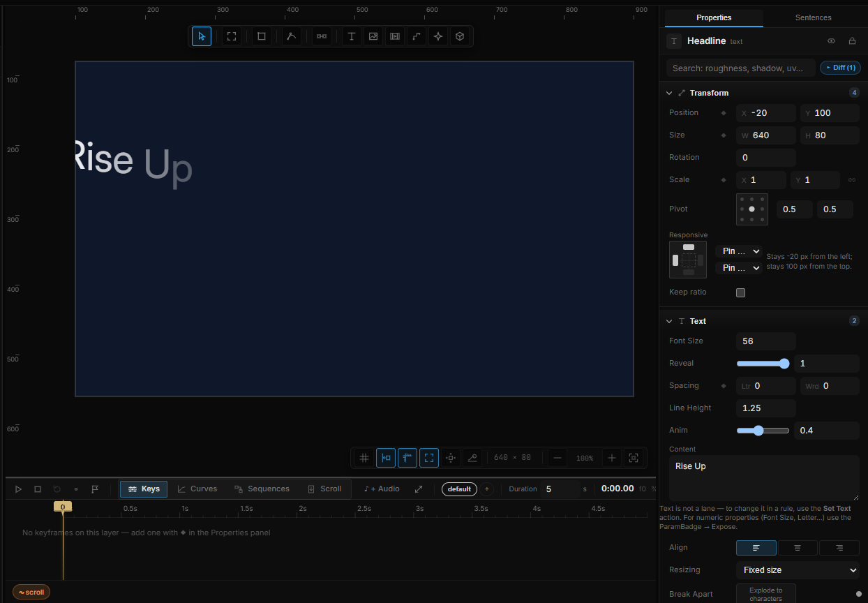Choose the rectangle shape tool
Viewport: 868px width, 603px height.
[262, 36]
